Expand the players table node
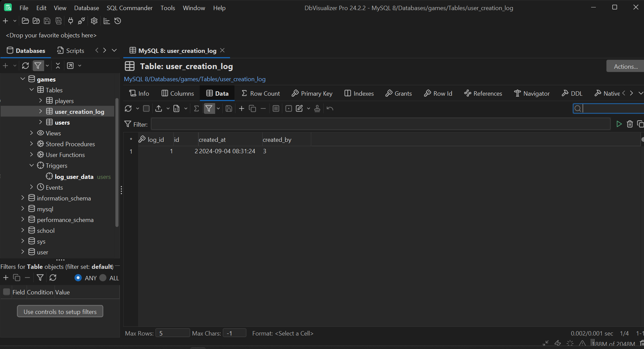Image resolution: width=644 pixels, height=349 pixels. 40,100
